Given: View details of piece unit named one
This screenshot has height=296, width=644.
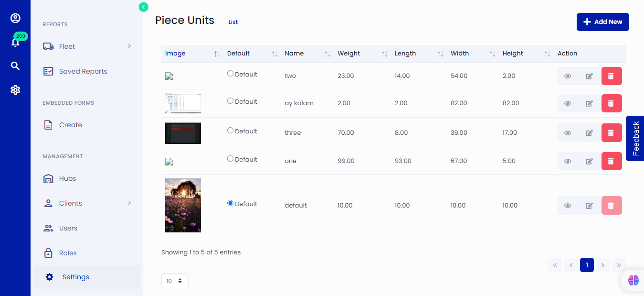Looking at the screenshot, I should tap(568, 161).
